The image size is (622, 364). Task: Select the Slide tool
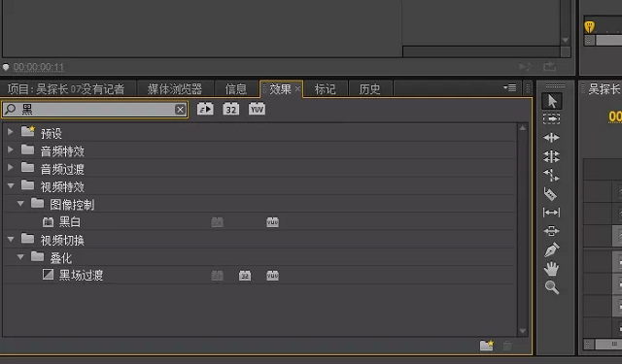point(551,230)
